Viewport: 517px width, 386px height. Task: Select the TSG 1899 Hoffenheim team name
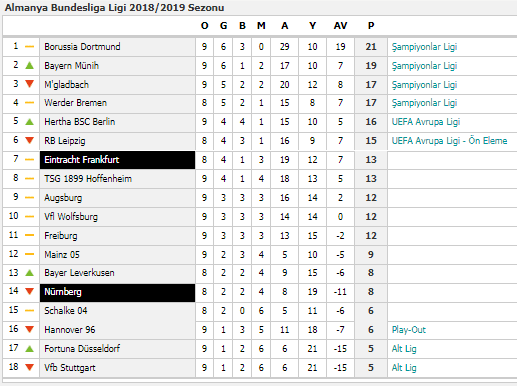pos(88,179)
